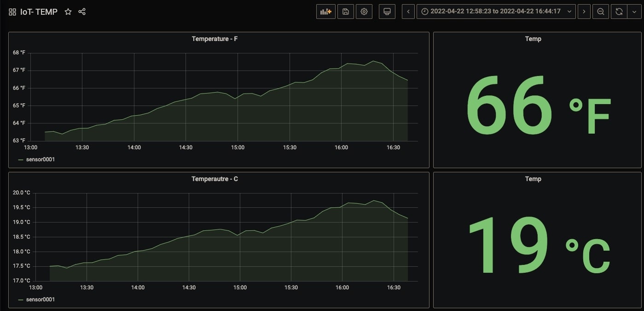The width and height of the screenshot is (644, 311).
Task: Shift time range backward
Action: [408, 12]
